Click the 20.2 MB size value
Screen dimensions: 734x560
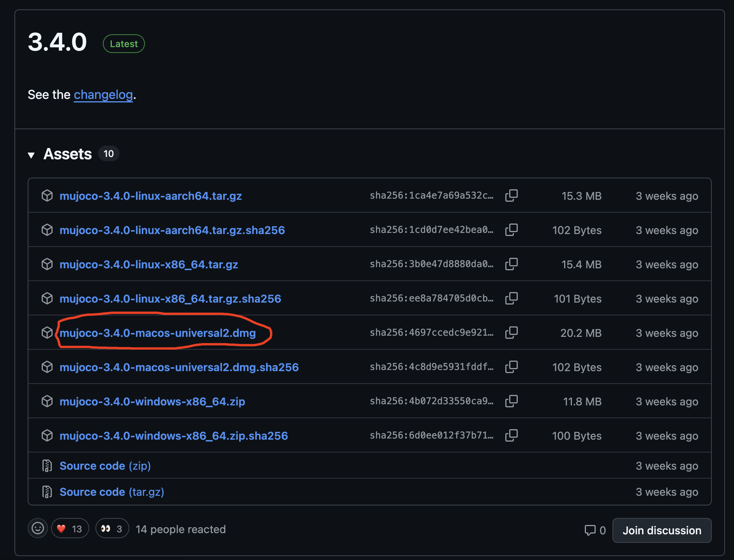581,333
